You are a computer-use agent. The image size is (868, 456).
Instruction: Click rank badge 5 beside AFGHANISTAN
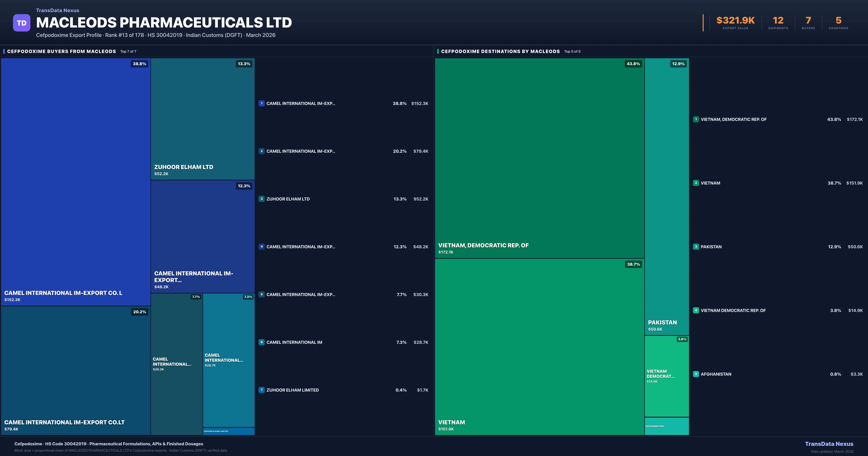click(x=696, y=374)
